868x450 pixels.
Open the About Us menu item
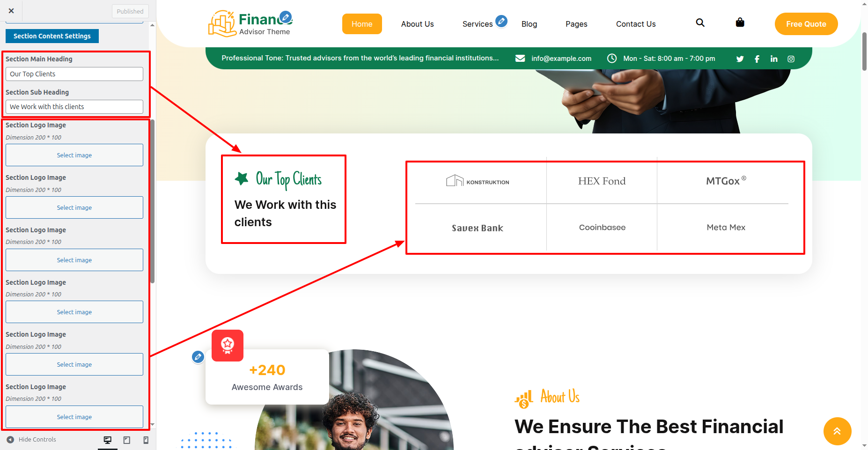point(417,24)
